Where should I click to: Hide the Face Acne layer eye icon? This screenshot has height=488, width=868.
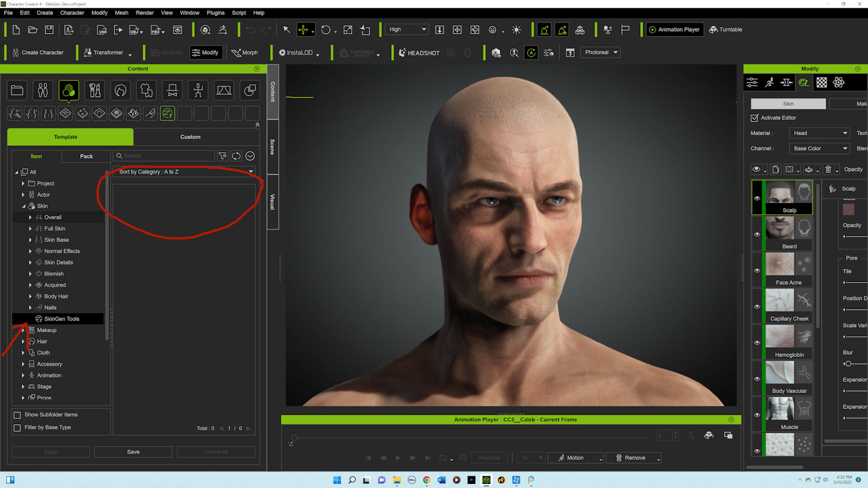pos(757,270)
